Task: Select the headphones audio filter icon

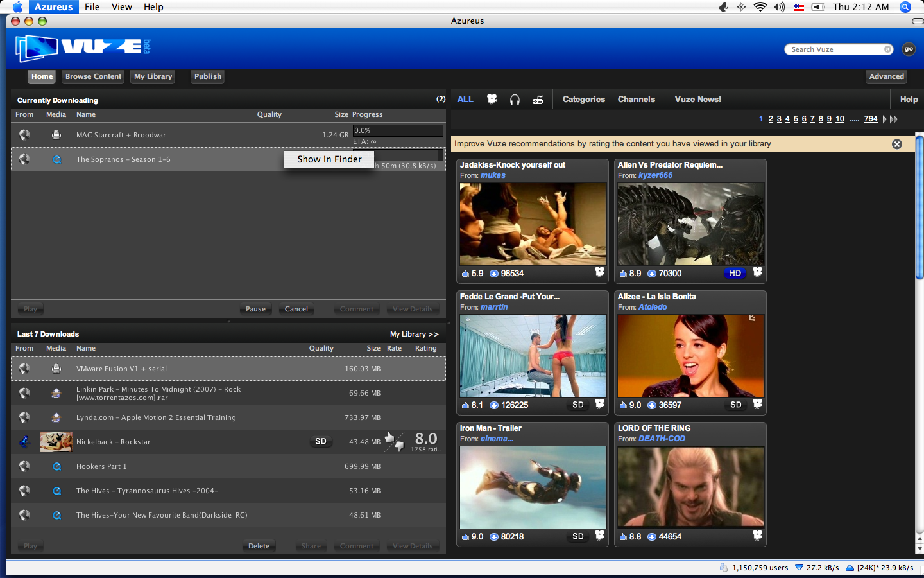Action: pyautogui.click(x=515, y=100)
